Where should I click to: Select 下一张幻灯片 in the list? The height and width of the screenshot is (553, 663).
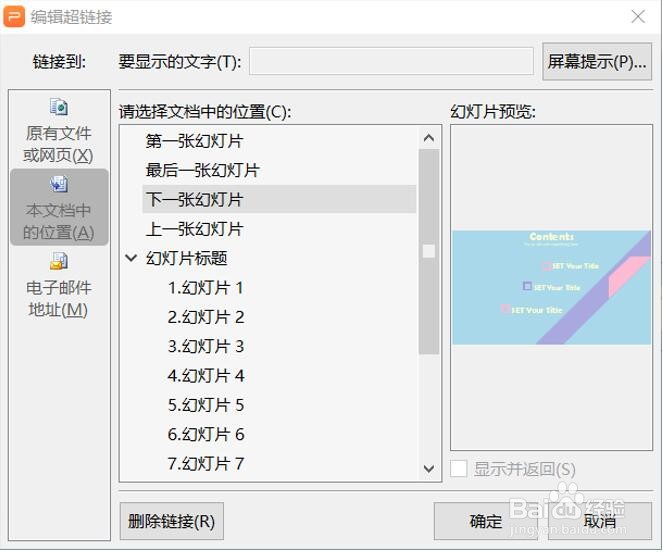pos(279,199)
